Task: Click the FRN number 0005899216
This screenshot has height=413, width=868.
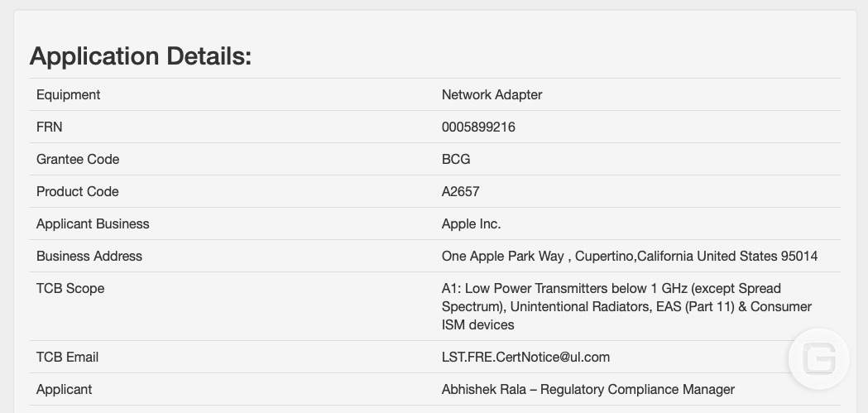Action: pos(478,127)
